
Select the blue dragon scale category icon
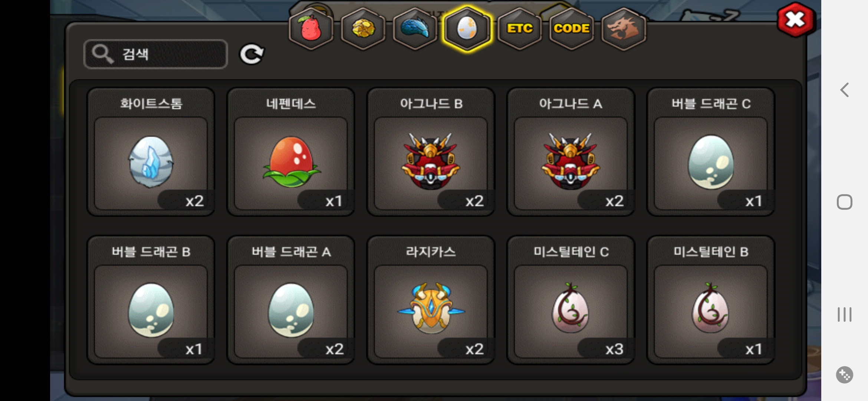415,29
